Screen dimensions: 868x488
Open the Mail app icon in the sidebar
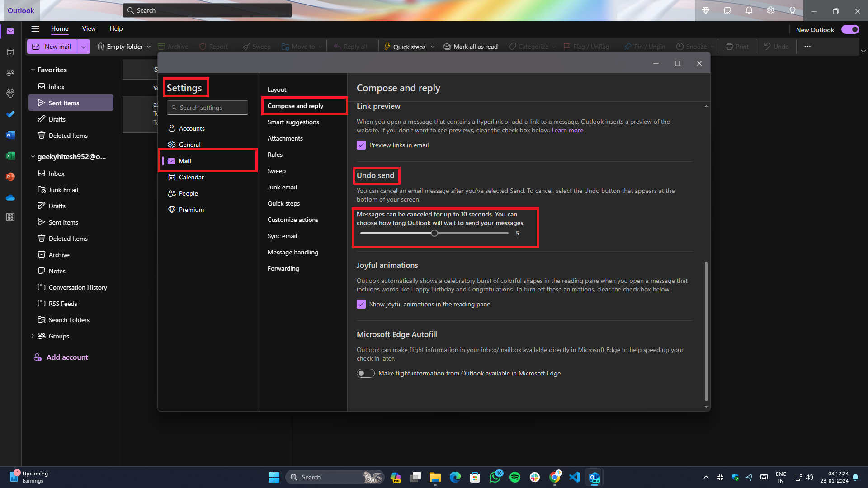pyautogui.click(x=10, y=32)
